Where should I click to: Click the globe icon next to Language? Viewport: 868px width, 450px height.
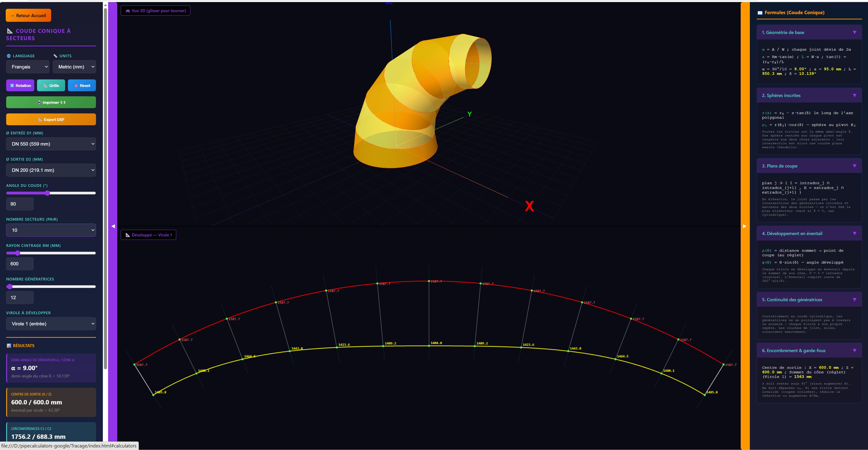(x=9, y=56)
